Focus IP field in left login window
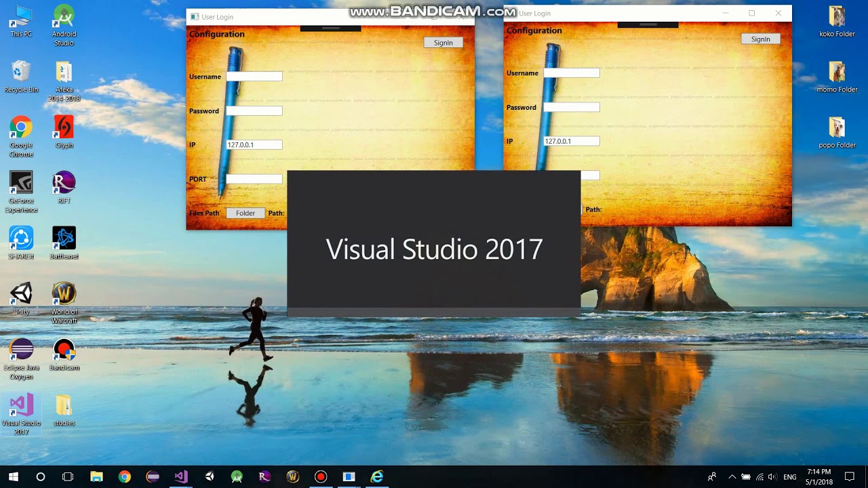Viewport: 868px width, 488px height. click(x=254, y=144)
